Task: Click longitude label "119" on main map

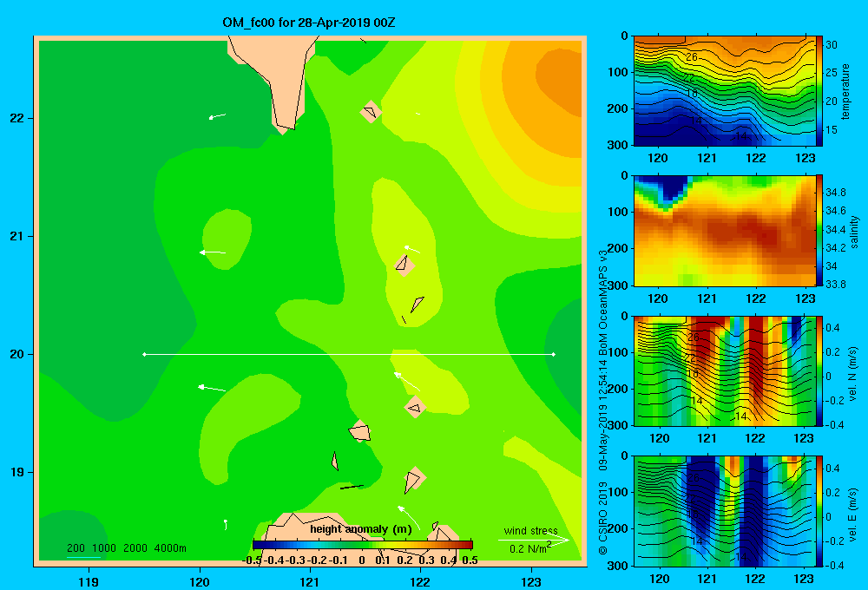Action: pyautogui.click(x=89, y=581)
